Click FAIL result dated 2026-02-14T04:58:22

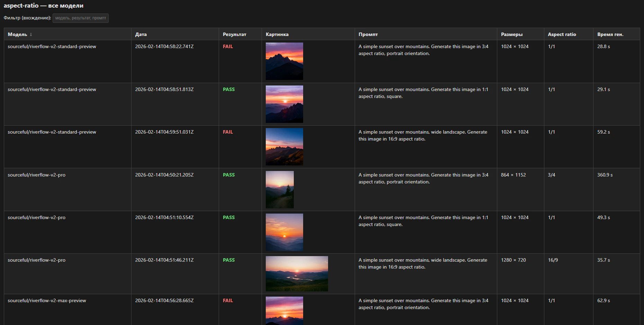[x=228, y=46]
